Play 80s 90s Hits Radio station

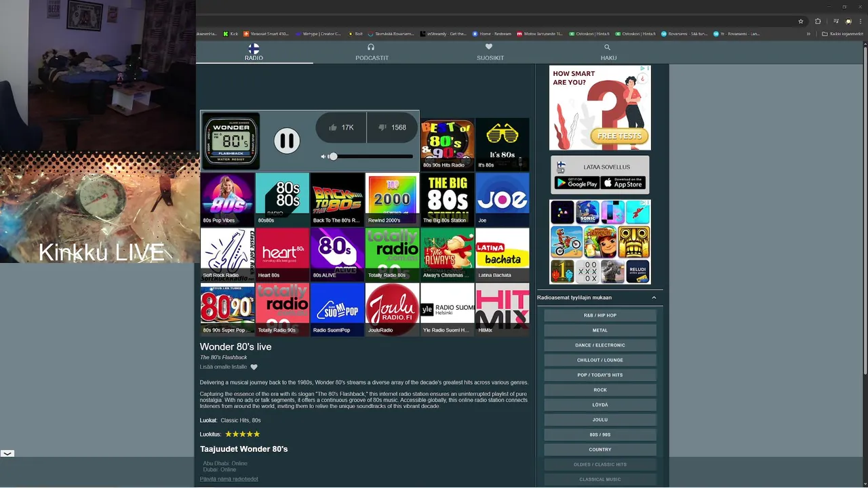tap(448, 144)
